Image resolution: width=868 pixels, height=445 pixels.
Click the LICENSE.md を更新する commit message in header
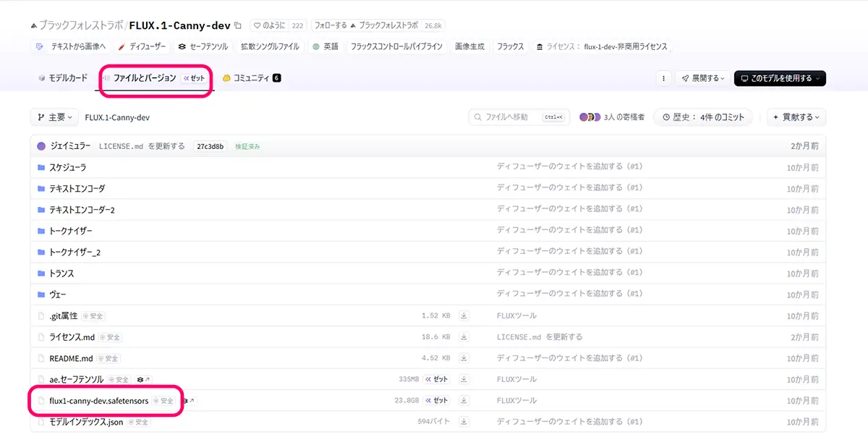pyautogui.click(x=142, y=146)
